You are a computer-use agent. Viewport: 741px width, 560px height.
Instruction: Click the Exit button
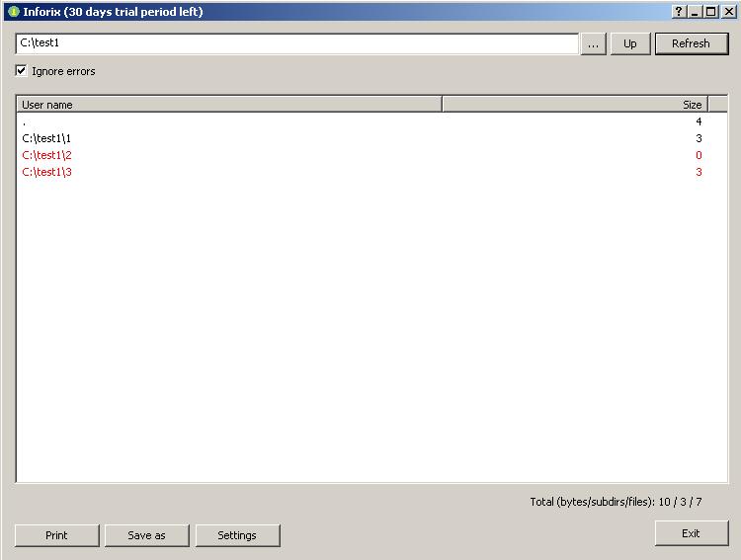pyautogui.click(x=691, y=533)
